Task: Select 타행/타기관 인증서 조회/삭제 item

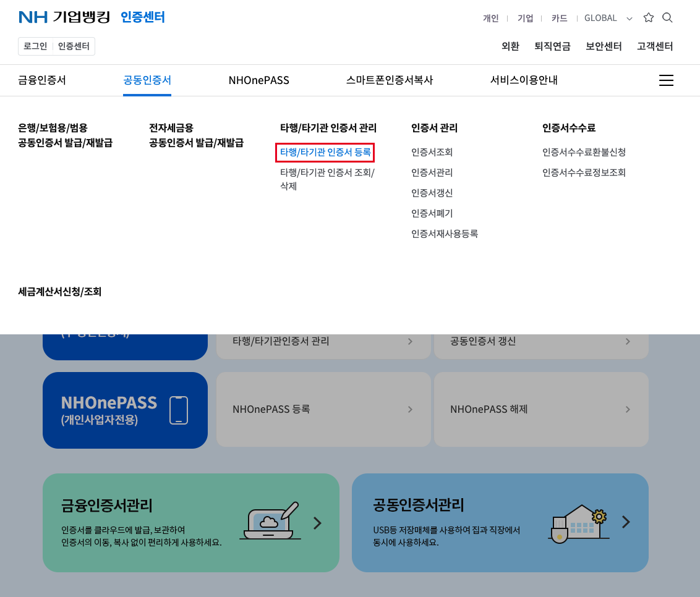Action: (327, 179)
